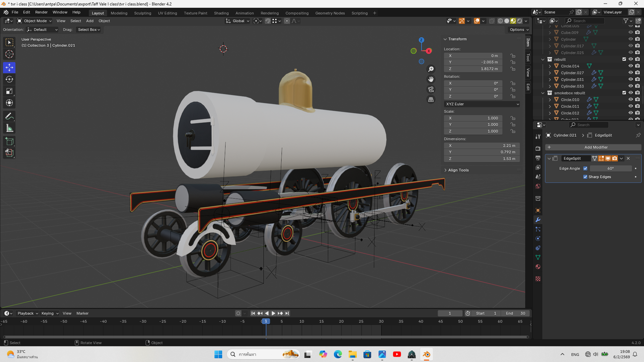This screenshot has width=644, height=362.
Task: Uncheck the rebuilt collection checkbox
Action: [624, 59]
